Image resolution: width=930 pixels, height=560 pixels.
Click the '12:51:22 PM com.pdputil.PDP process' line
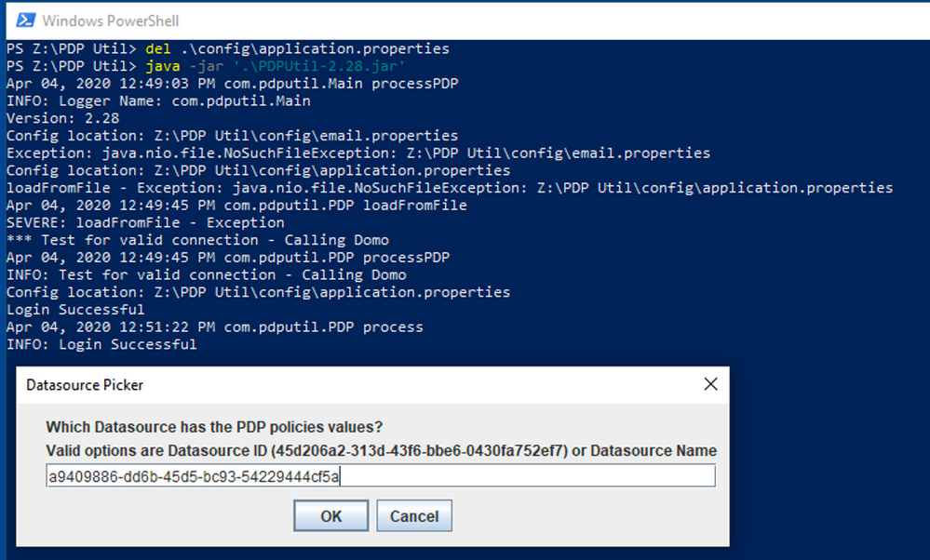215,327
